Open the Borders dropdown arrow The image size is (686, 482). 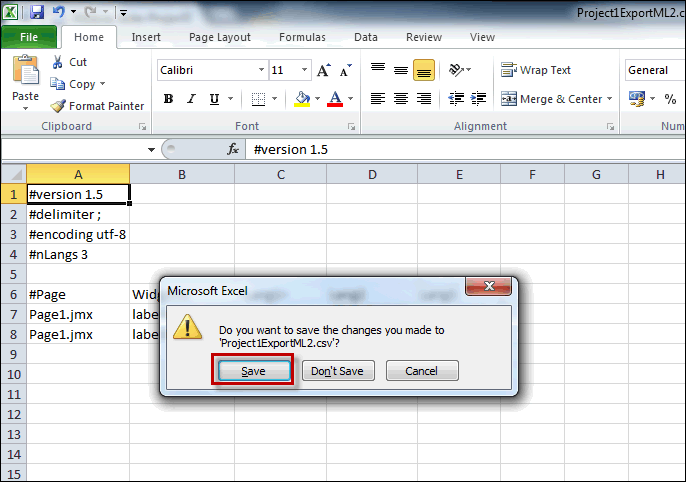coord(275,99)
